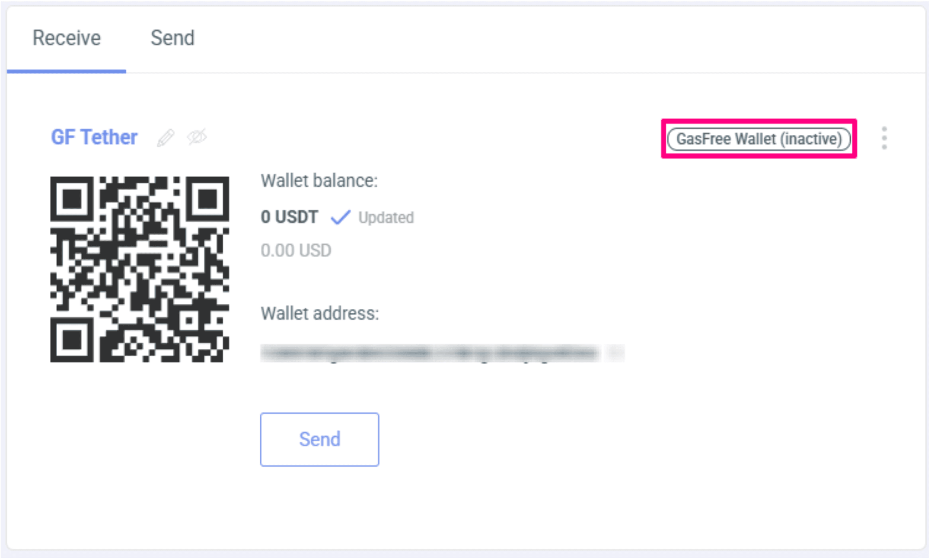
Task: Select the 0.00 USD fiat value
Action: click(x=296, y=251)
